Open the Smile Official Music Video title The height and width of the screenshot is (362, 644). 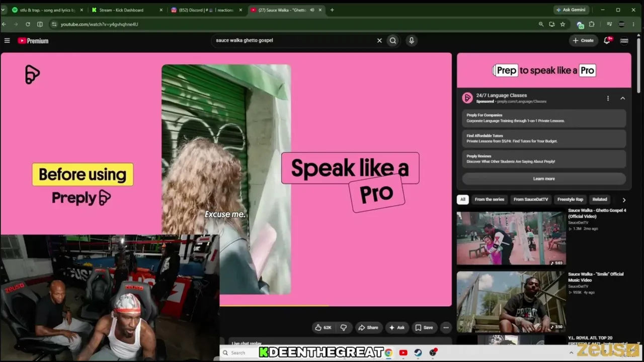596,277
